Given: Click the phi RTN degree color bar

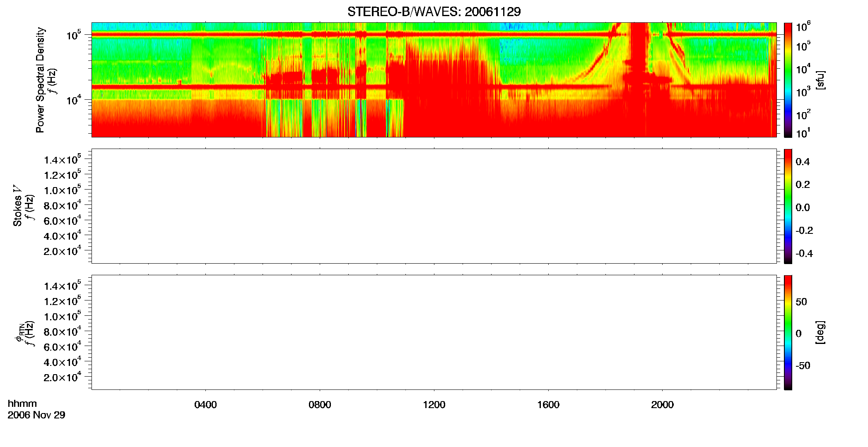Looking at the screenshot, I should pyautogui.click(x=788, y=332).
